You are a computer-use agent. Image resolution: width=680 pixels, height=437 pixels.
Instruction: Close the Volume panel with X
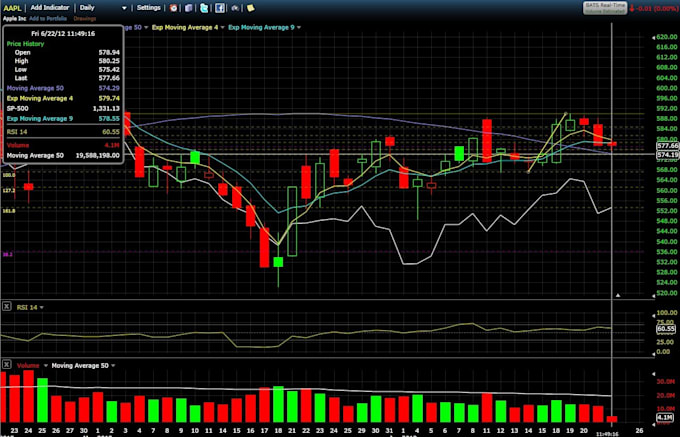pyautogui.click(x=7, y=365)
